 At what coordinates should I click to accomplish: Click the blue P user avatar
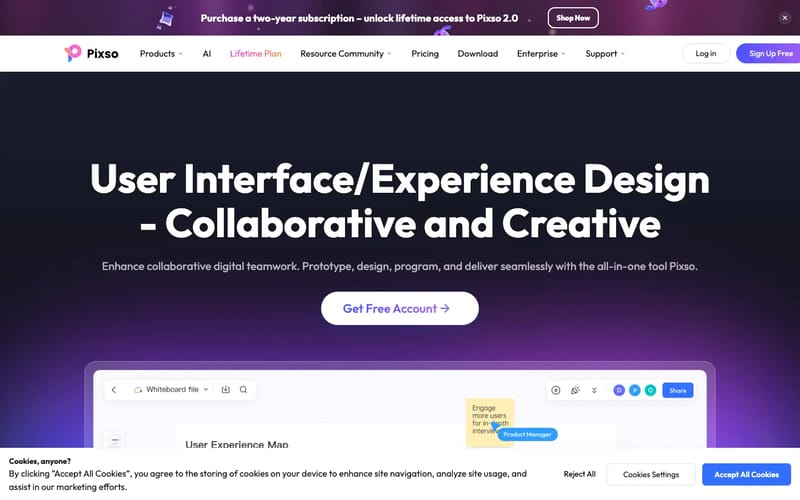pos(635,390)
